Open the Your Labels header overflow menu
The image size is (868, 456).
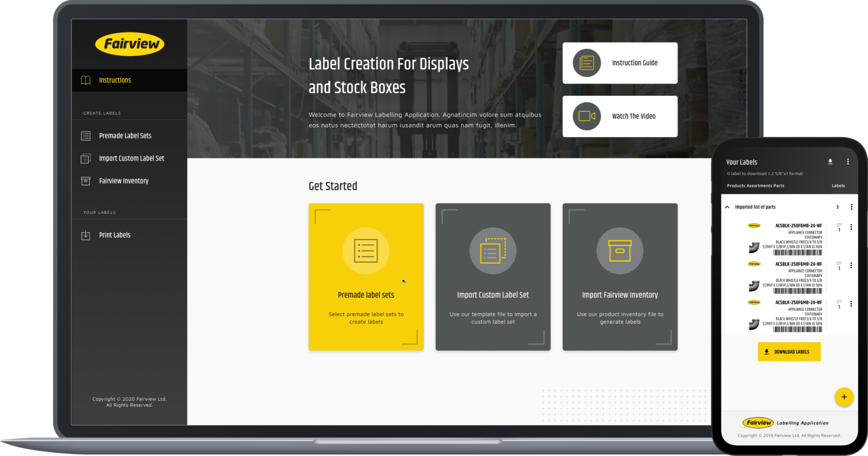click(848, 162)
